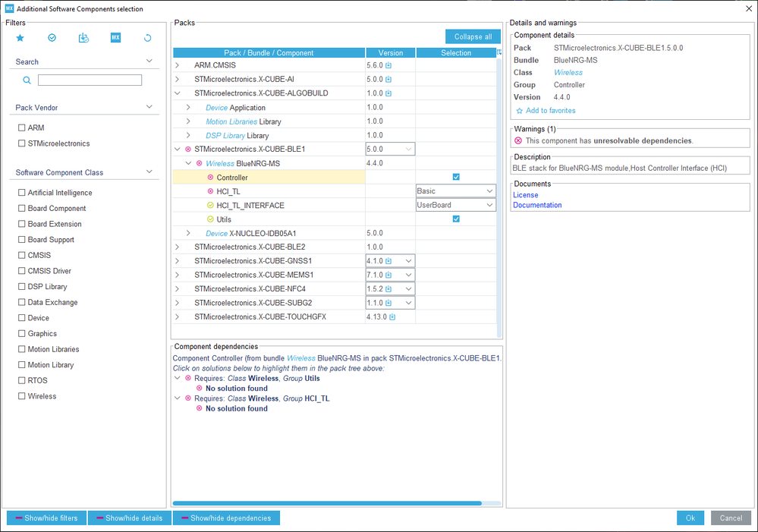
Task: Collapse the Pack Vendor filter section
Action: (149, 107)
